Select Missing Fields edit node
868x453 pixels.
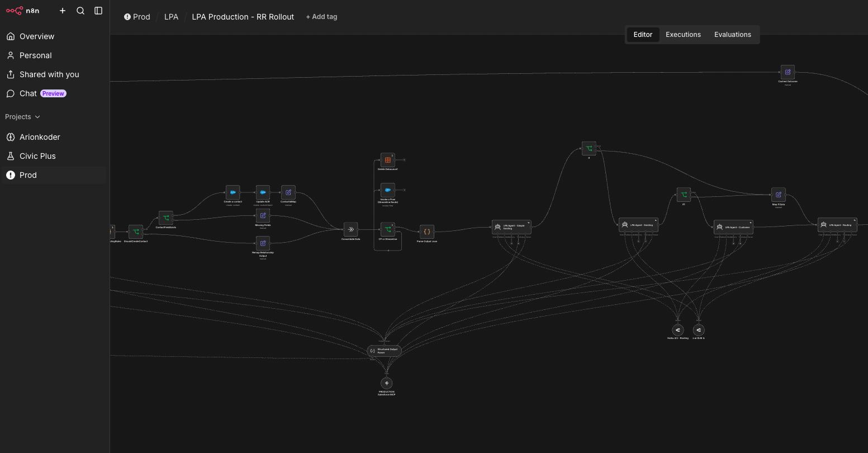point(263,216)
